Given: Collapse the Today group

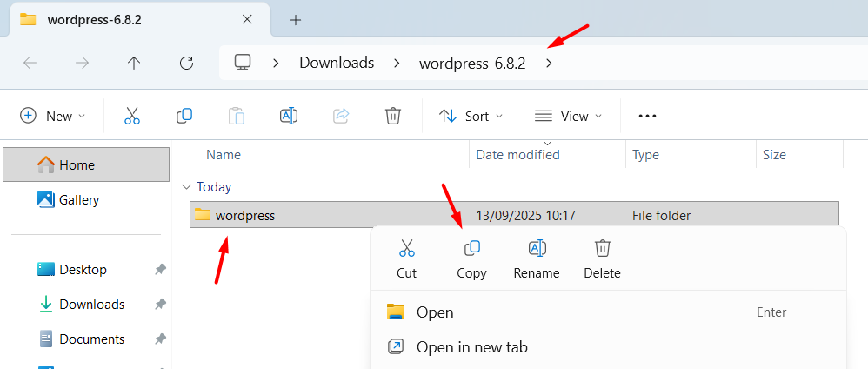Looking at the screenshot, I should coord(186,187).
